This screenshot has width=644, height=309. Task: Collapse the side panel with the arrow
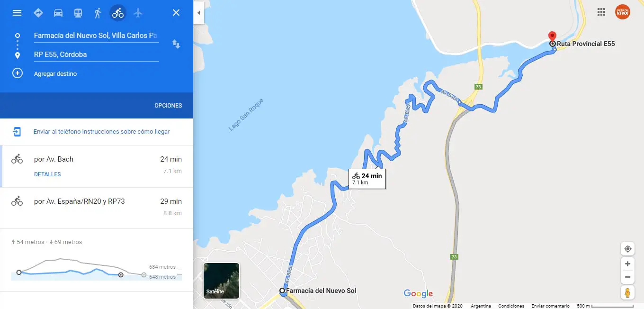coord(199,13)
